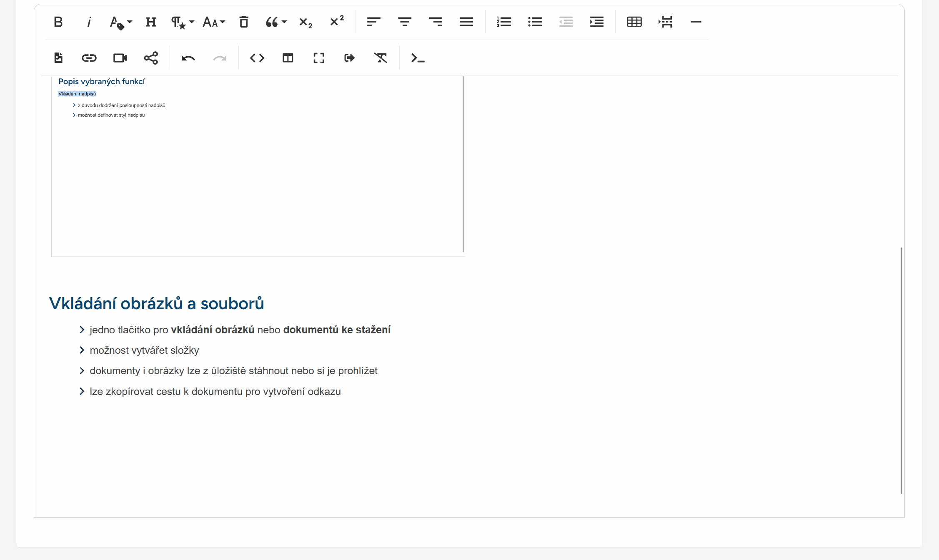
Task: Insert image or file
Action: point(58,58)
